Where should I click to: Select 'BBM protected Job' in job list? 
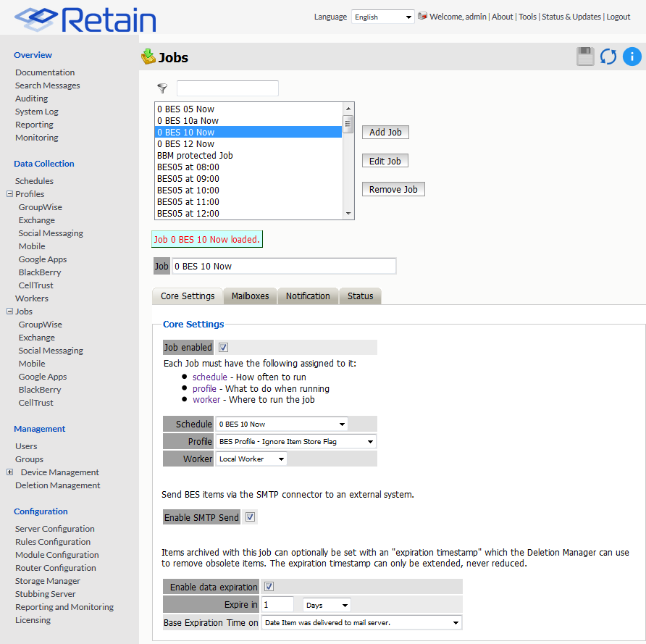point(248,155)
